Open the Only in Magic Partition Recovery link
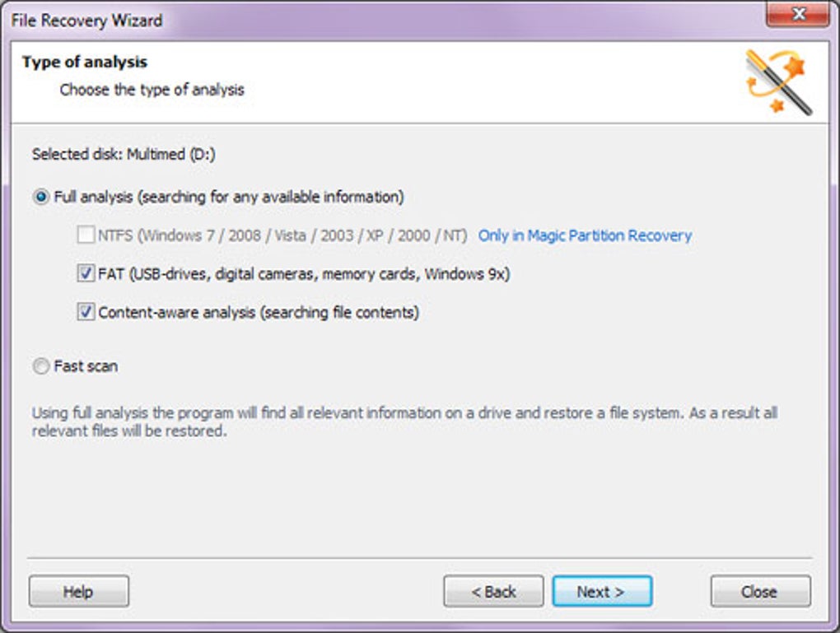The image size is (840, 633). click(x=585, y=236)
